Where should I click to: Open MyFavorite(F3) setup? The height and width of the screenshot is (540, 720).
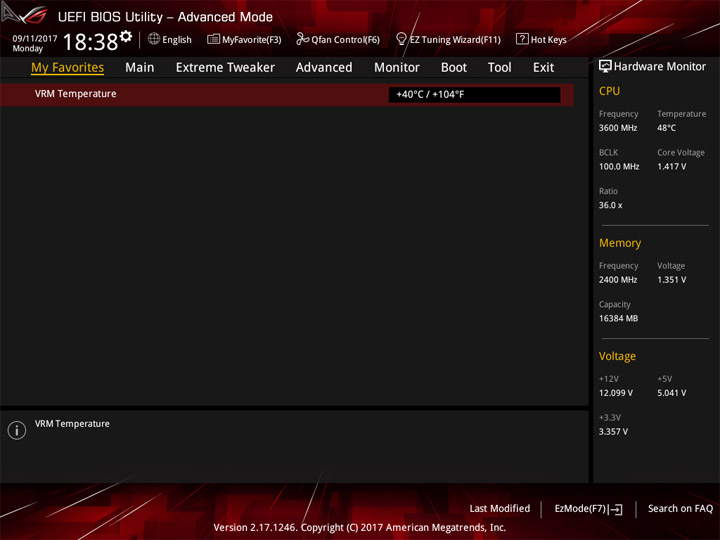click(252, 40)
